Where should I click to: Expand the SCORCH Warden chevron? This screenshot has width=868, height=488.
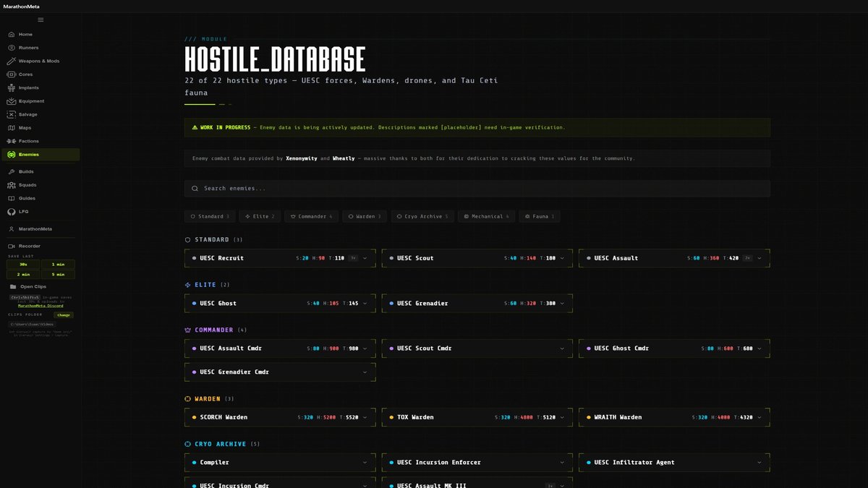[x=365, y=417]
